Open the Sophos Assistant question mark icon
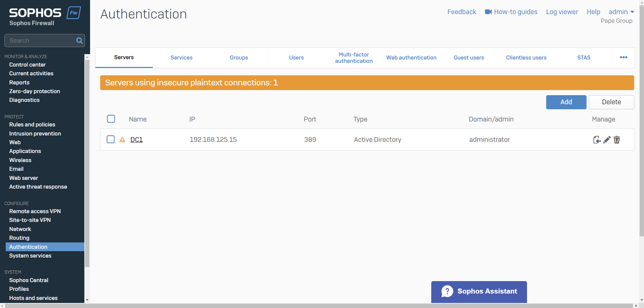This screenshot has width=644, height=308. coord(447,291)
